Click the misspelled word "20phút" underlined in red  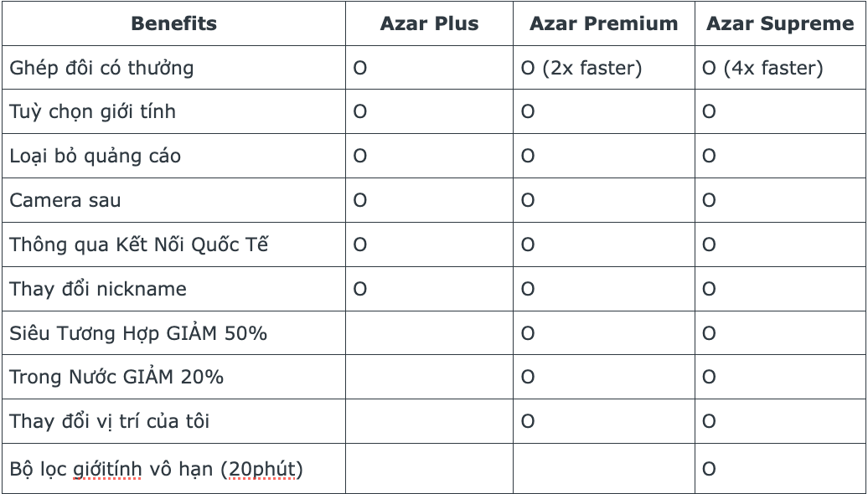point(262,469)
